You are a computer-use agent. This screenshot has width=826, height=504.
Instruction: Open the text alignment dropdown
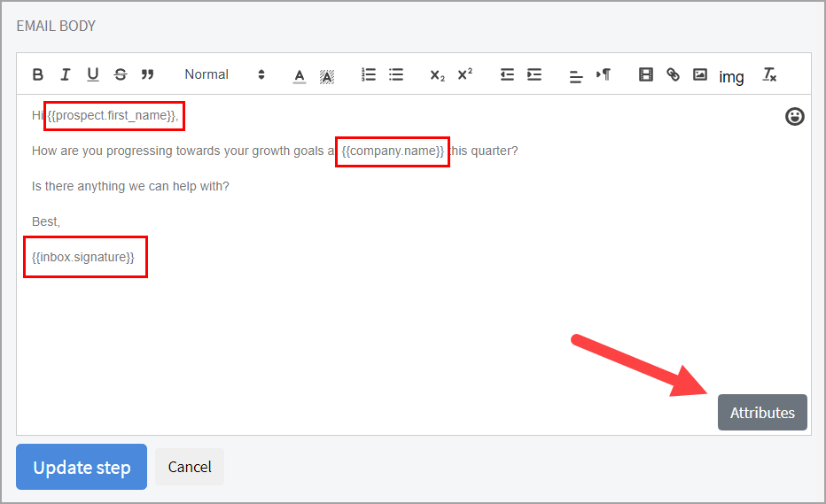click(x=576, y=75)
